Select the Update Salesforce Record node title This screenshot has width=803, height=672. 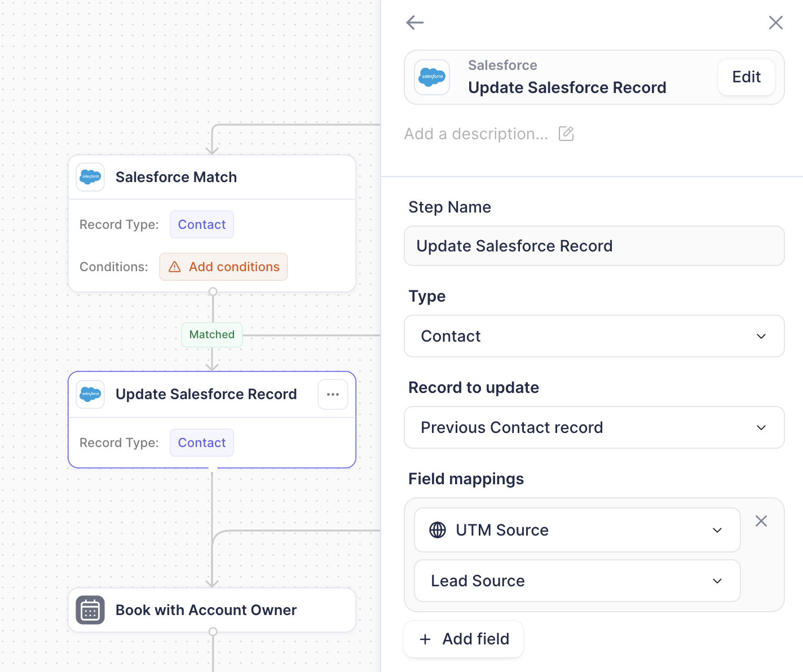point(206,394)
